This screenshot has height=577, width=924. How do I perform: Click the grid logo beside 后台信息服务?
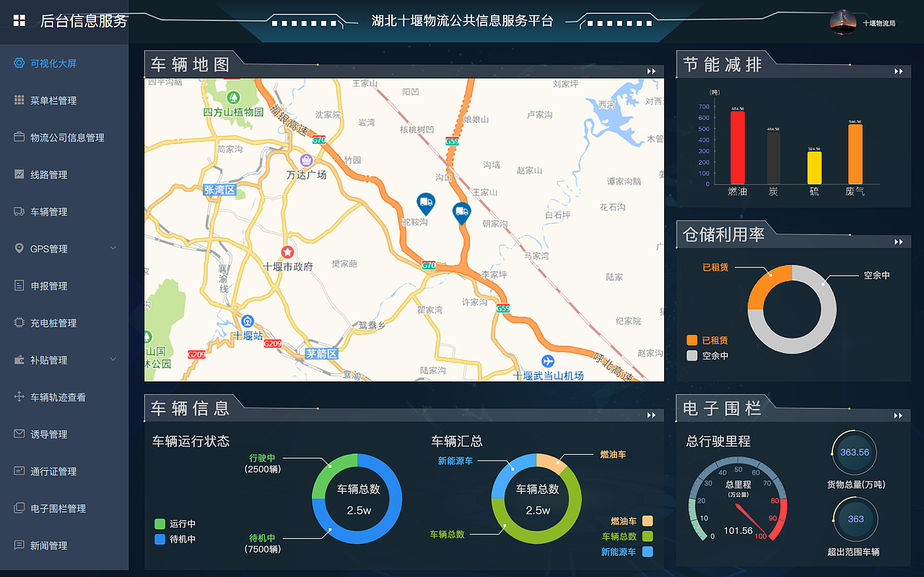coord(19,20)
